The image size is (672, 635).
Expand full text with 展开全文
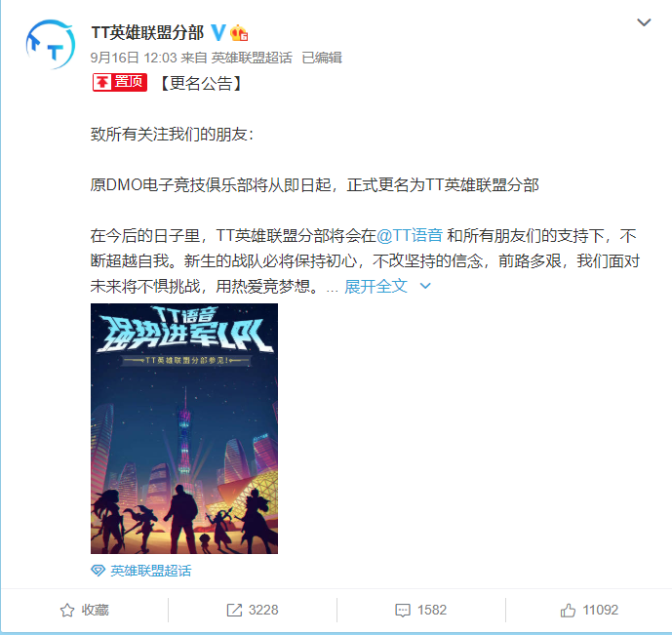(x=376, y=286)
